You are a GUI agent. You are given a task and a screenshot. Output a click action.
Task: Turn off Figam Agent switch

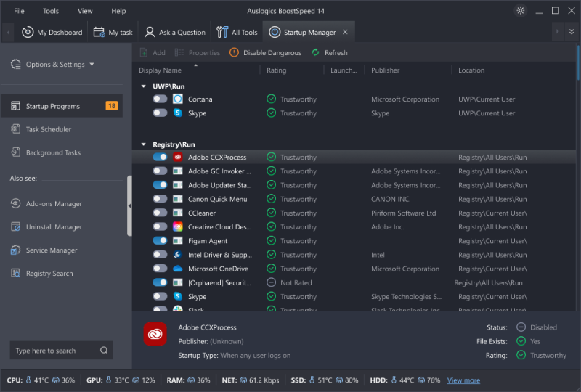tap(160, 241)
